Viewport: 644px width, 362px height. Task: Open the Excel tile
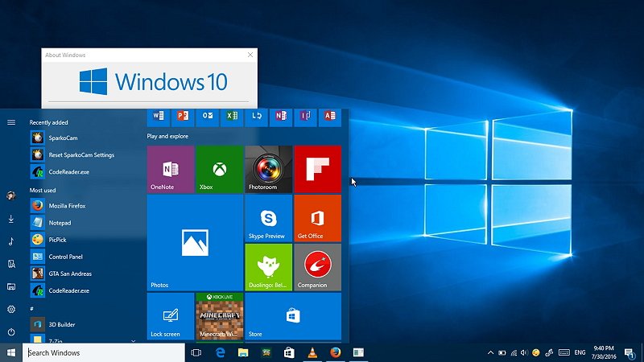click(232, 117)
